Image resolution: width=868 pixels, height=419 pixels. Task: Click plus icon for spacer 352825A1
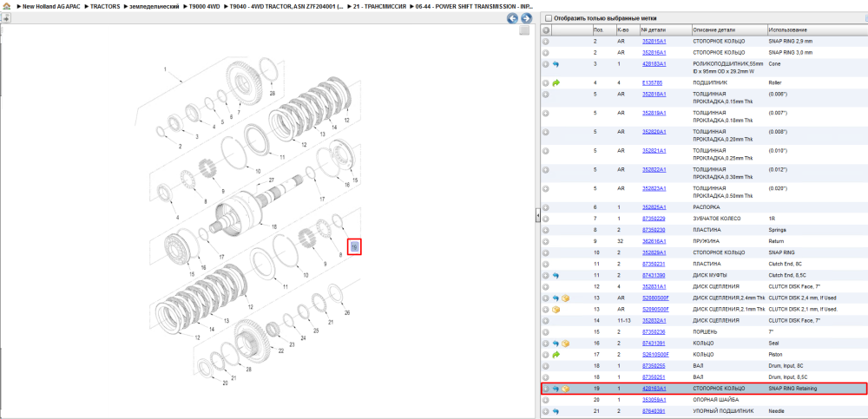(x=546, y=207)
